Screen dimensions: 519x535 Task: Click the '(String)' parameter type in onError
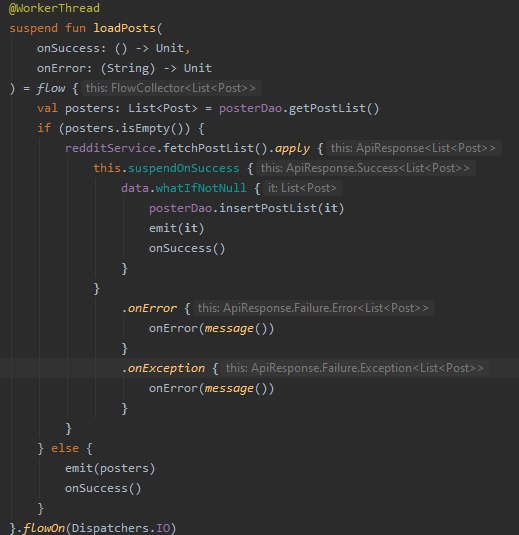tap(128, 68)
